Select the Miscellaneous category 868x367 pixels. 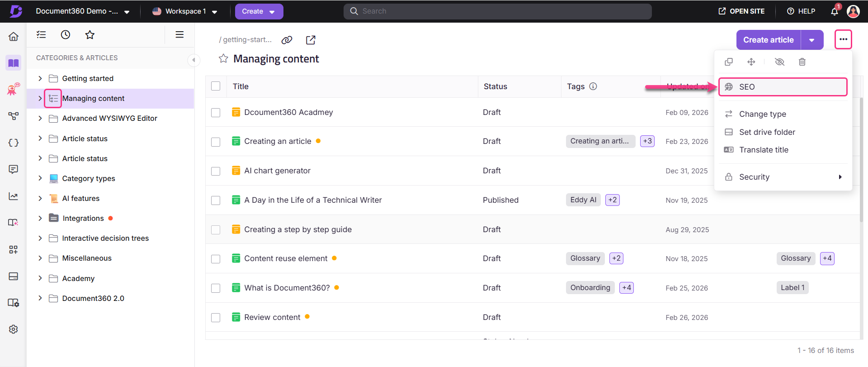tap(87, 258)
